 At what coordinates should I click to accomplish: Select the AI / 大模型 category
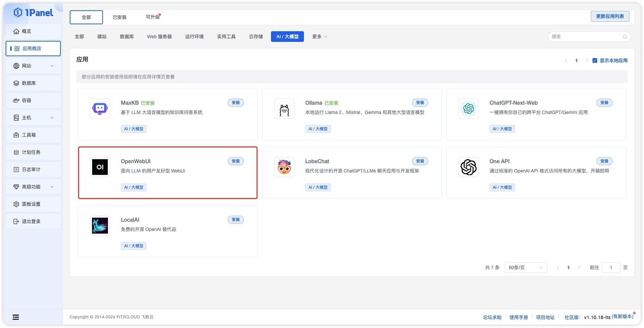click(287, 37)
